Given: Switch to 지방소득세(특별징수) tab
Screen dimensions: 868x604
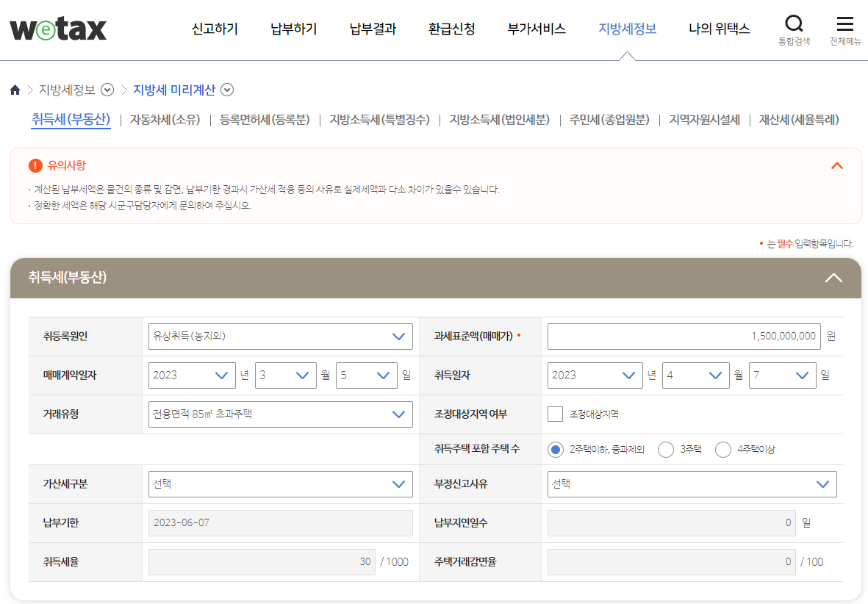Looking at the screenshot, I should [x=380, y=120].
